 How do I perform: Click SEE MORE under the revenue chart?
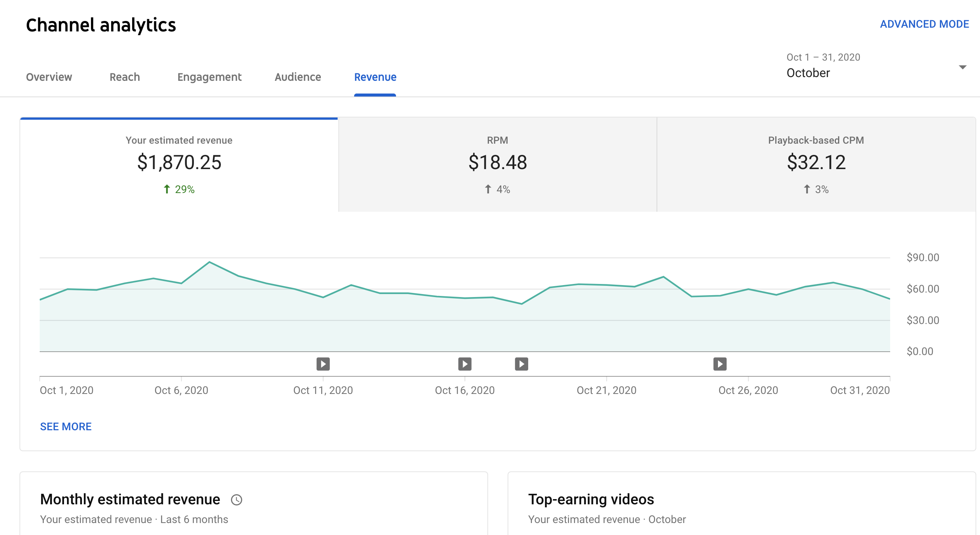click(66, 427)
